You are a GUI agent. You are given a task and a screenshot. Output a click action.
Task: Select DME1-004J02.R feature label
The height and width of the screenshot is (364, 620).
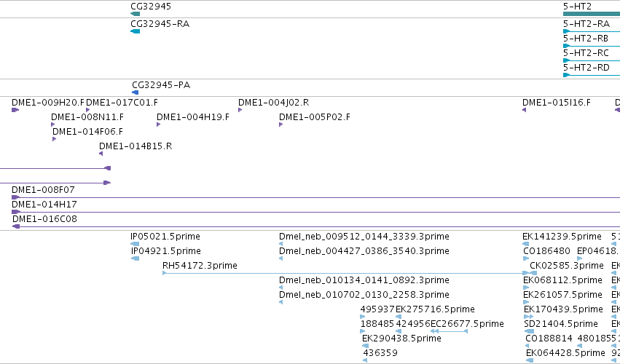point(274,103)
